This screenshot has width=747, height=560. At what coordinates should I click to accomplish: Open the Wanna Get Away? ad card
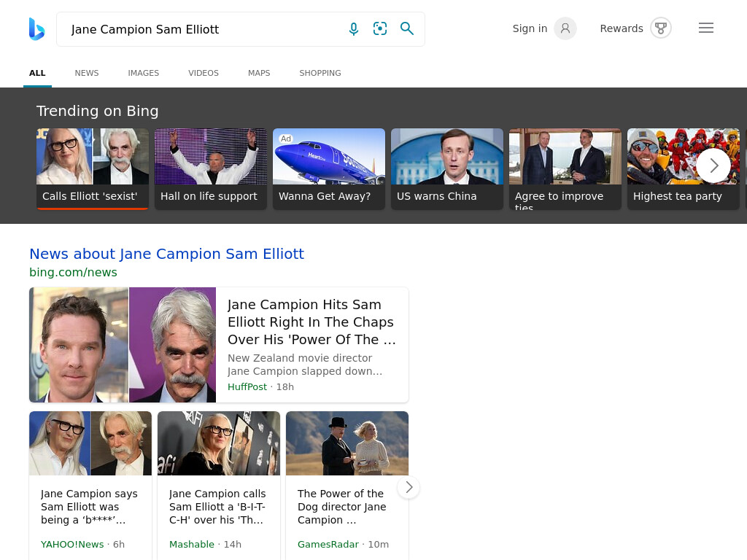[329, 168]
